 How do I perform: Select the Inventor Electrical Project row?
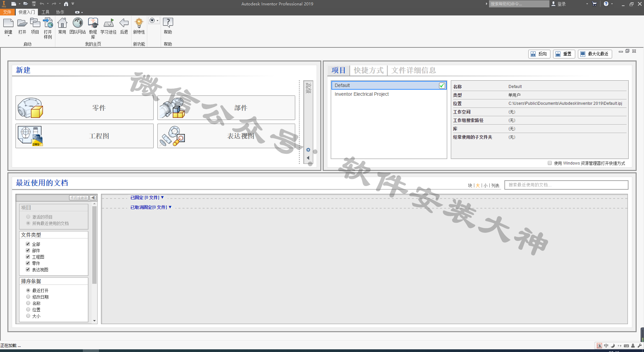[x=389, y=94]
